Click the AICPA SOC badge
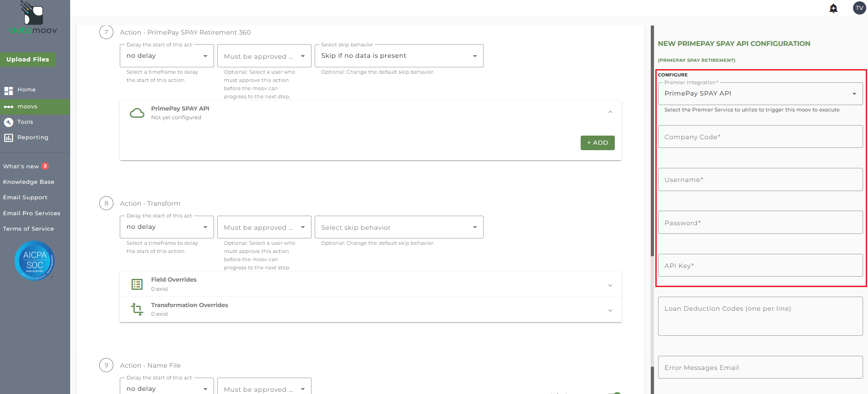 pos(35,261)
